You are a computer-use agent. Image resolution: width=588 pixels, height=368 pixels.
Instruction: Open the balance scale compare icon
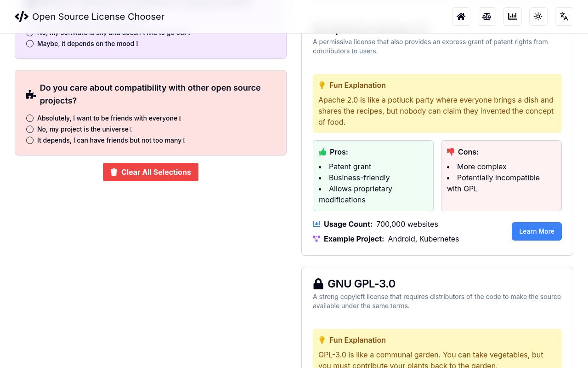click(486, 17)
